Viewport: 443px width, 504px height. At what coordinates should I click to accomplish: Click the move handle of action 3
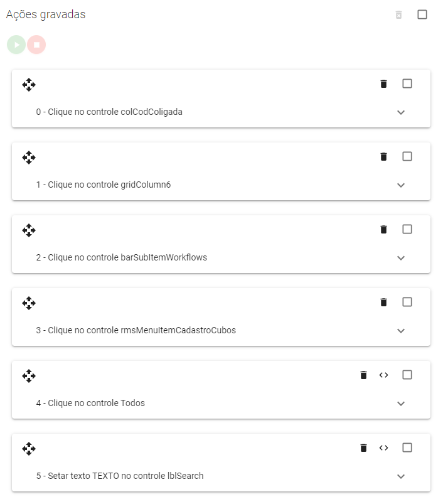pyautogui.click(x=29, y=303)
